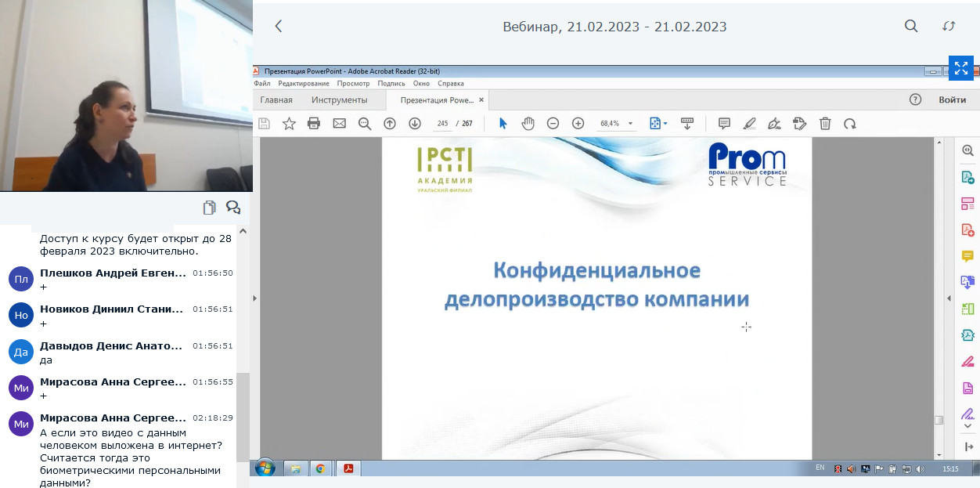980x488 pixels.
Task: Click the trash delete icon
Action: coord(825,124)
